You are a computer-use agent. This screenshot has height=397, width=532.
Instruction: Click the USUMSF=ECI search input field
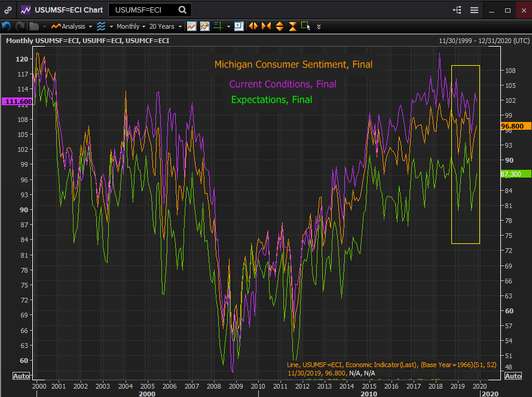pos(143,10)
